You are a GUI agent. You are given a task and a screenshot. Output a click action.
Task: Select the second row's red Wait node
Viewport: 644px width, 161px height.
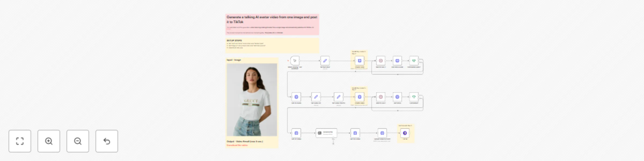(380, 97)
